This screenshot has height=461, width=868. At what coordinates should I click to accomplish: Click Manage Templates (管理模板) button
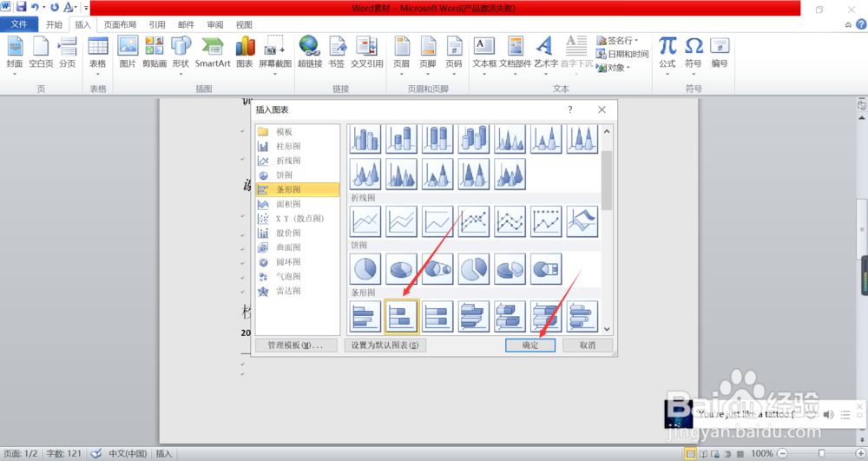pyautogui.click(x=296, y=345)
